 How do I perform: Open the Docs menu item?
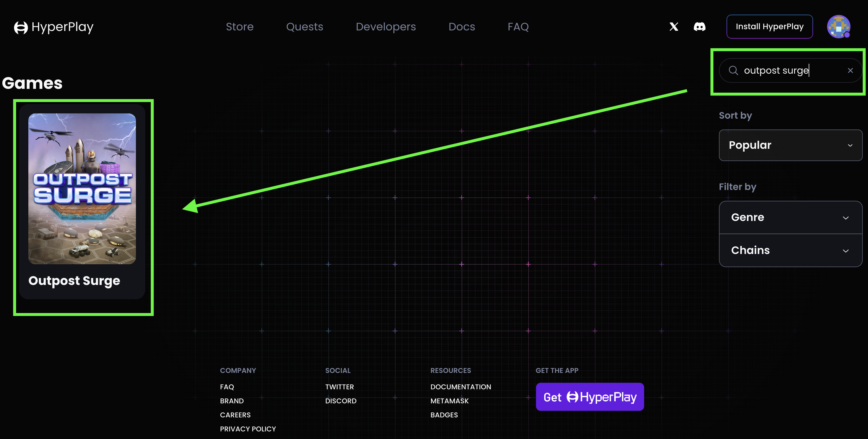462,27
